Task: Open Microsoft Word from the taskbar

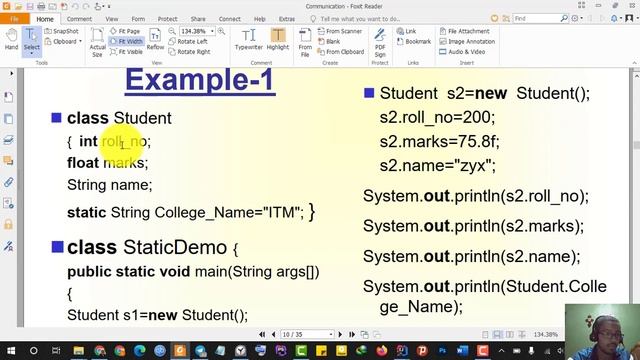Action: (462, 351)
